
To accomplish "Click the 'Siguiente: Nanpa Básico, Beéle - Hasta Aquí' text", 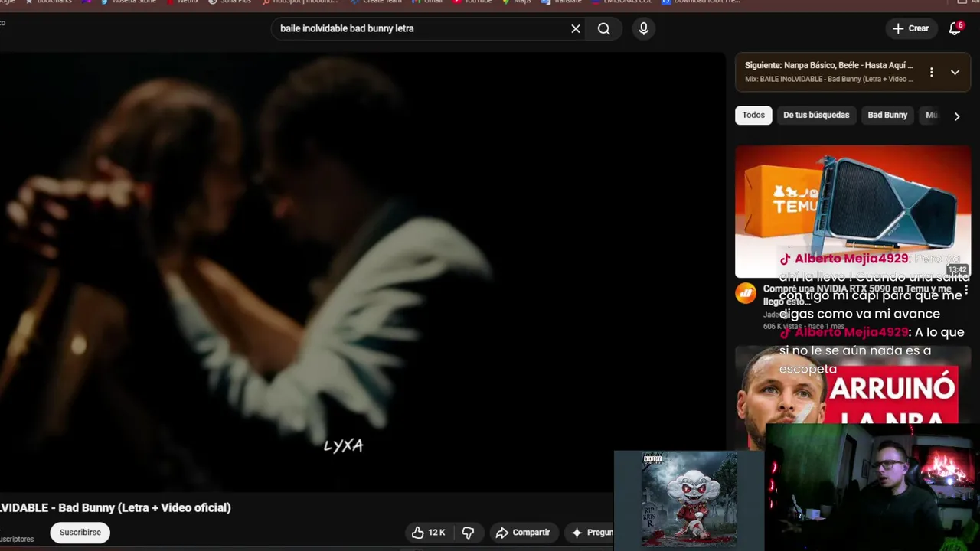I will point(829,66).
